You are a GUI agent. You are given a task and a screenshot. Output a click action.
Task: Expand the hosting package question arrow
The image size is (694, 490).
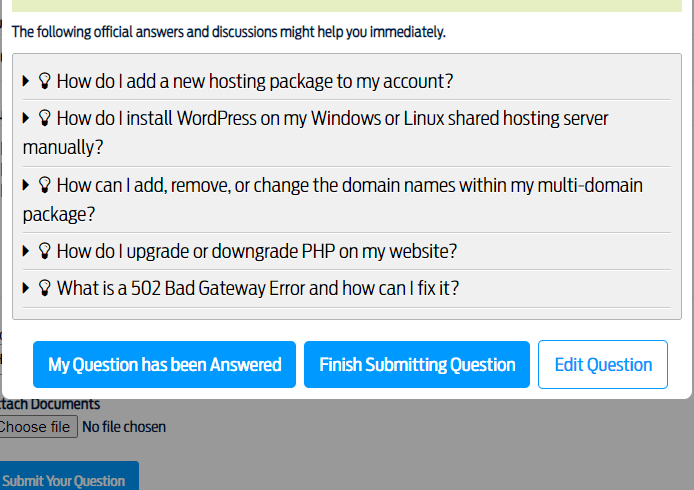(x=26, y=81)
